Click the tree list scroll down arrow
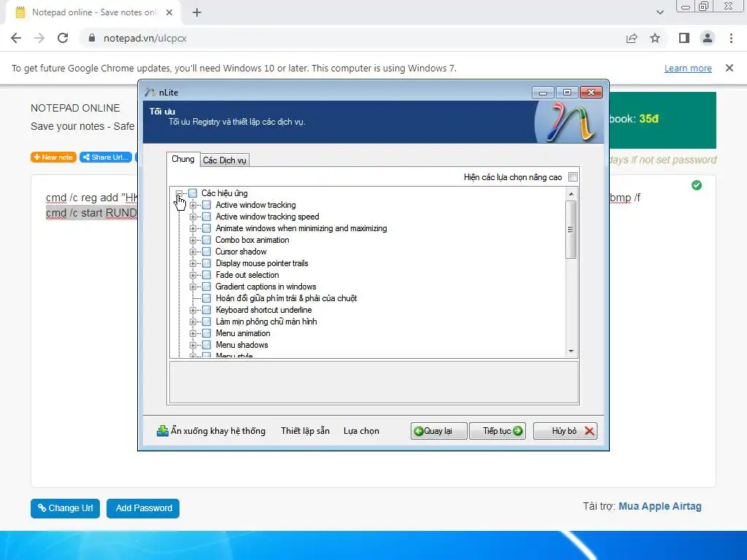 570,351
